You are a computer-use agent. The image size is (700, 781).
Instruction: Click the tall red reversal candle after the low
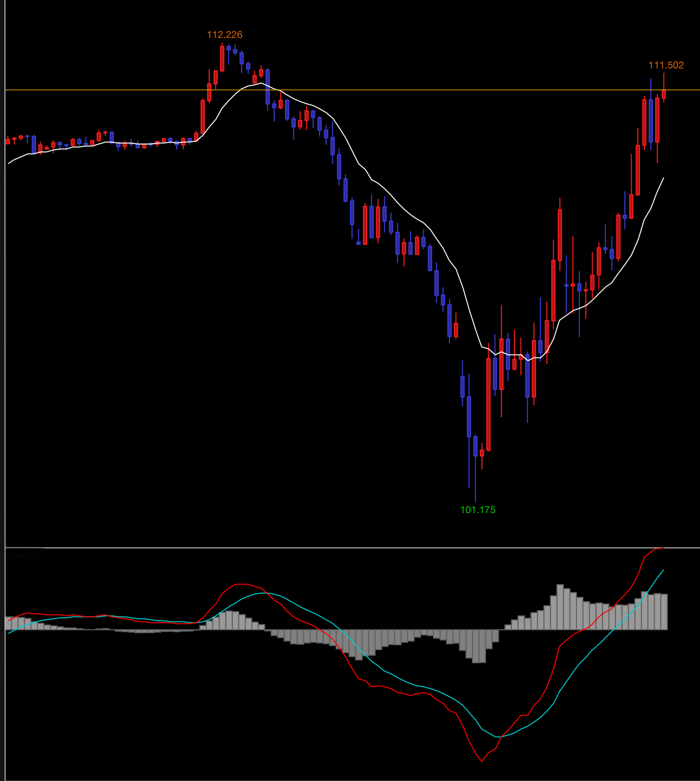tap(488, 404)
